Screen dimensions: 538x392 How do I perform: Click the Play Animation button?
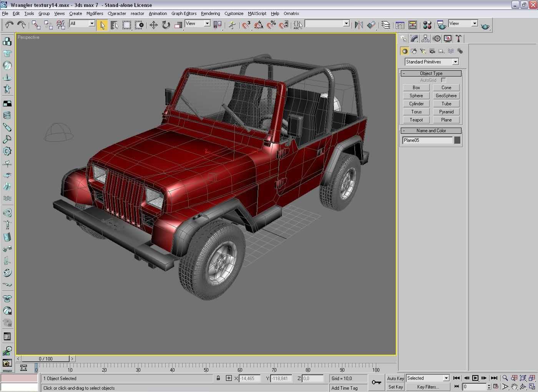[475, 378]
